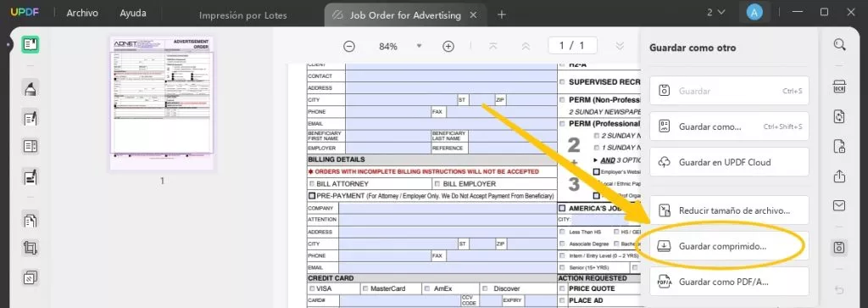
Task: Go to previous page arrow
Action: tap(526, 47)
